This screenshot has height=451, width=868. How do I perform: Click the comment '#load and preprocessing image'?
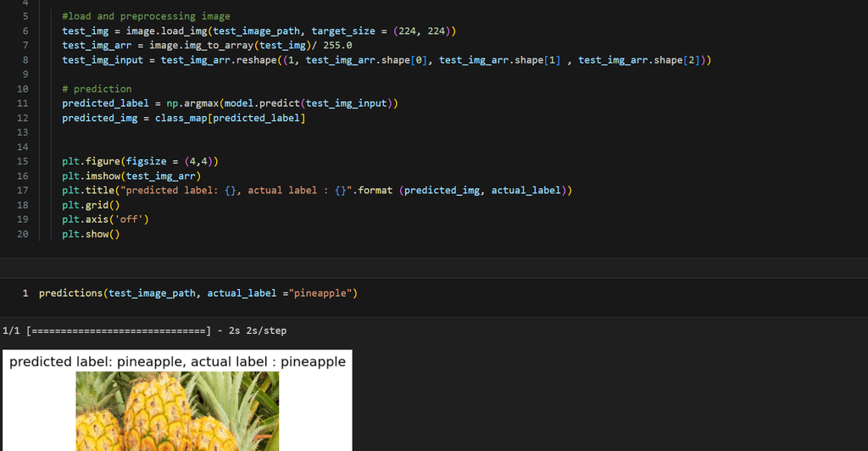click(x=146, y=17)
